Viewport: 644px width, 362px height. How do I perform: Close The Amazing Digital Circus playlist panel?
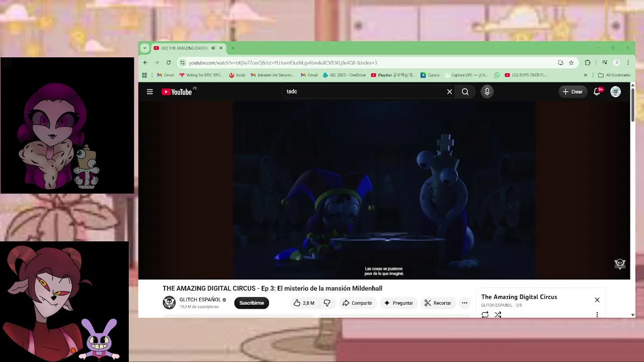tap(597, 300)
